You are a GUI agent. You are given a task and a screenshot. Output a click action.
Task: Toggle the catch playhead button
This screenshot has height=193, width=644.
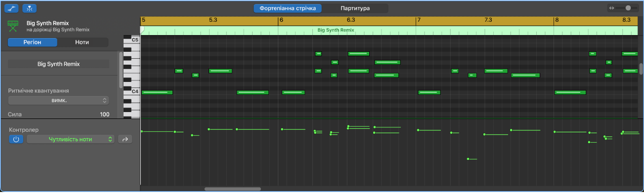pos(30,8)
